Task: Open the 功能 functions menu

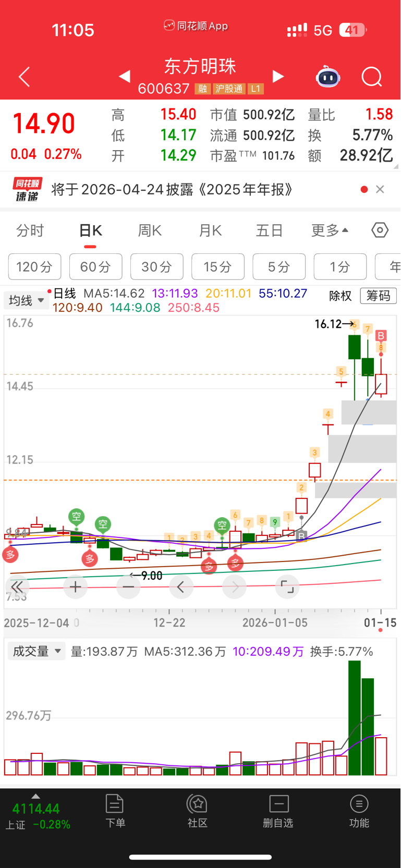Action: tap(359, 811)
